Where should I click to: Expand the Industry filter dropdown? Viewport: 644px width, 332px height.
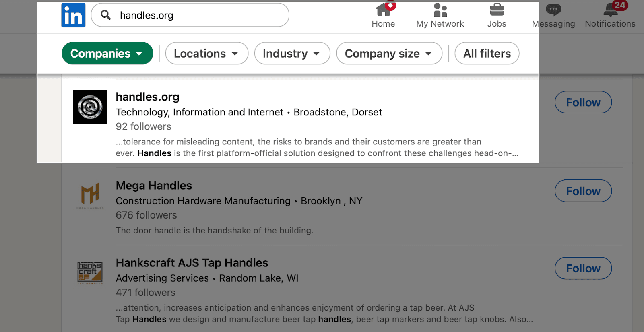[292, 53]
